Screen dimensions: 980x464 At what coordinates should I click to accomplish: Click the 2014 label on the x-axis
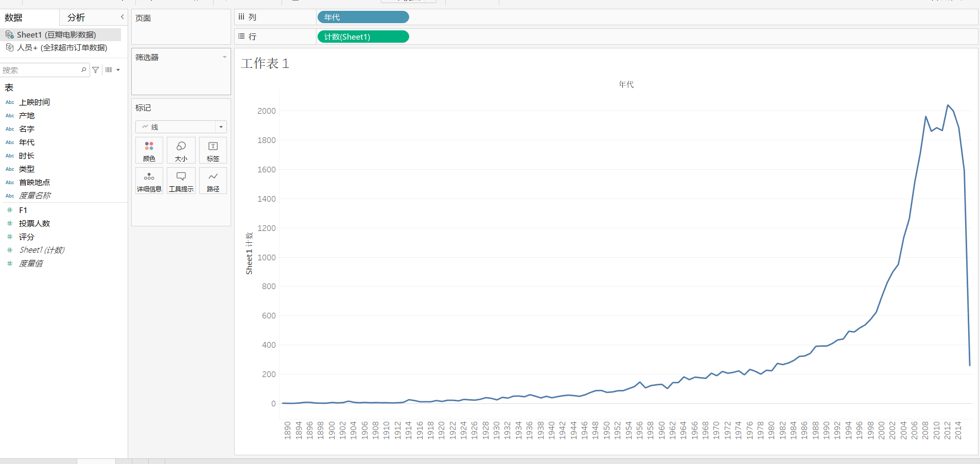pos(958,430)
